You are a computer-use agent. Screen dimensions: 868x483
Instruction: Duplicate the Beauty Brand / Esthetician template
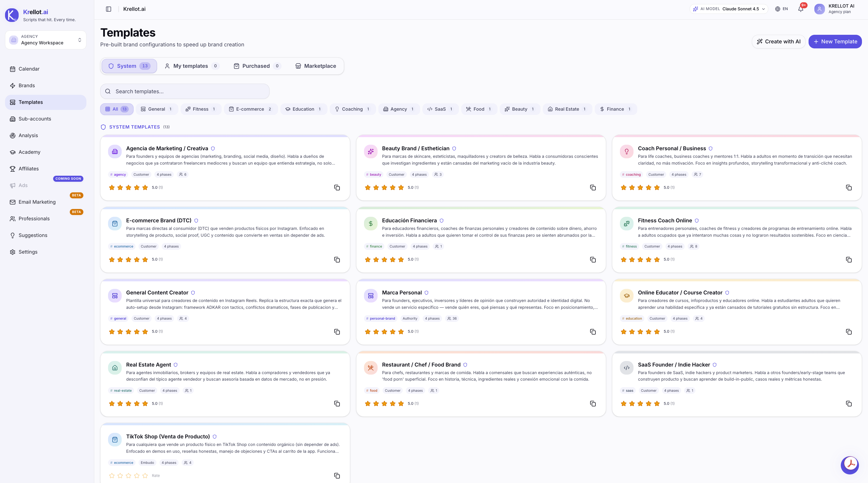tap(593, 188)
